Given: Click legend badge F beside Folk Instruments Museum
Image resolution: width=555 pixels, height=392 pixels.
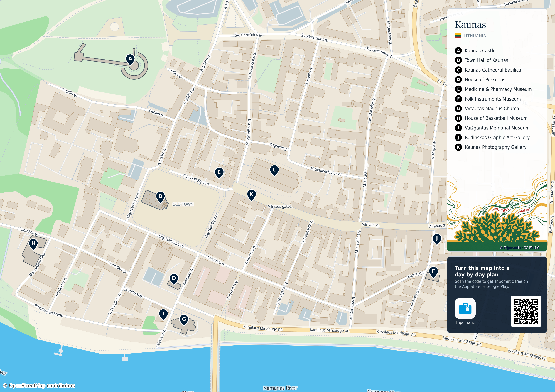Looking at the screenshot, I should coord(458,99).
